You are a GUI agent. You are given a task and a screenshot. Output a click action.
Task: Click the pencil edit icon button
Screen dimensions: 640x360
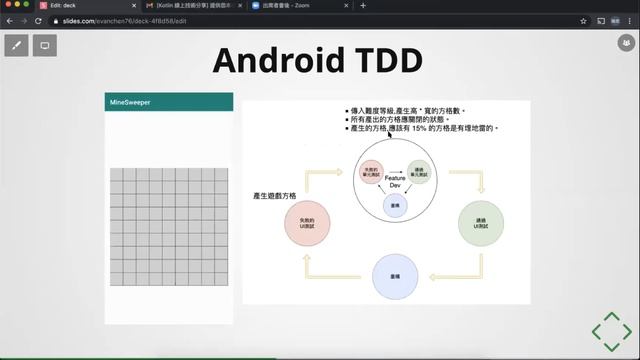point(16,45)
